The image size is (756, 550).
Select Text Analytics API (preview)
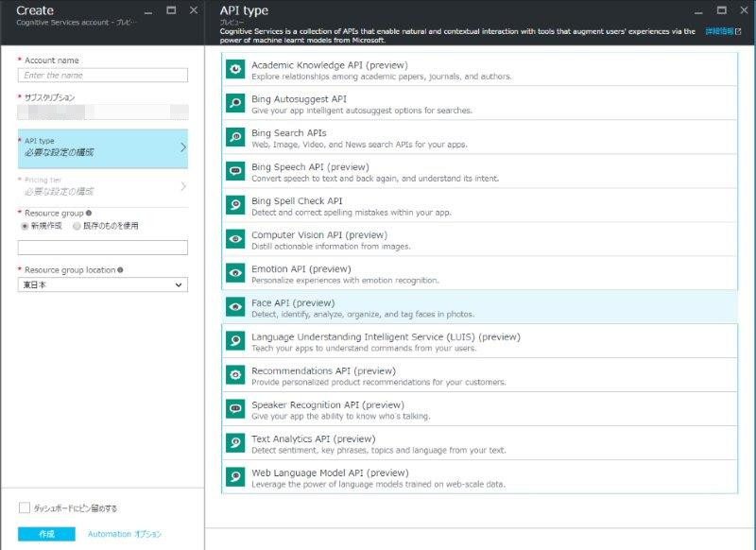coord(479,443)
